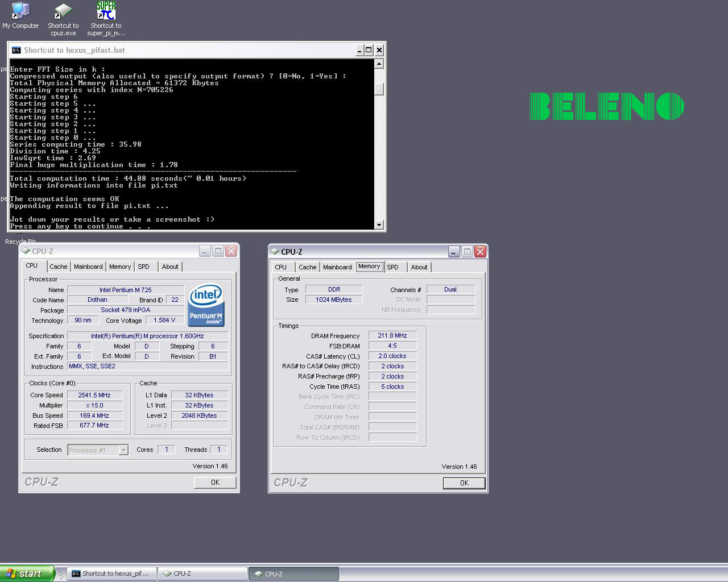The height and width of the screenshot is (582, 728).
Task: Click the DRAM Frequency value 211.8 MHz
Action: pyautogui.click(x=392, y=335)
